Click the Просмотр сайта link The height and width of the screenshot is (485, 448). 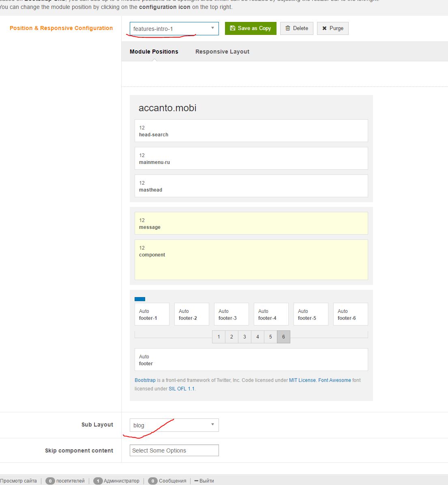tap(18, 481)
